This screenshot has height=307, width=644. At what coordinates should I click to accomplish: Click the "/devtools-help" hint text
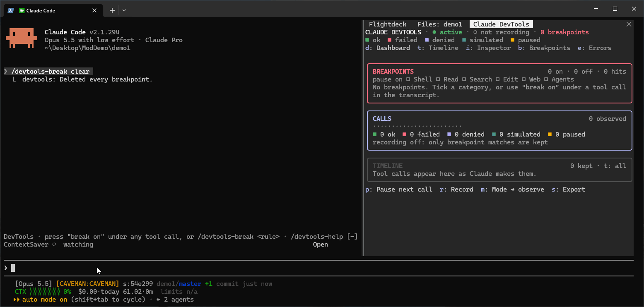(x=317, y=237)
